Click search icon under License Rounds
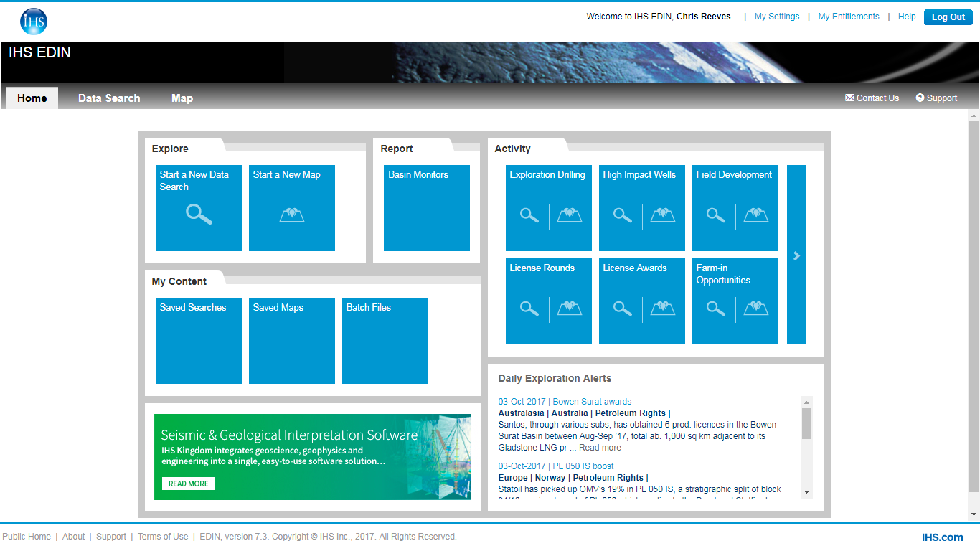This screenshot has height=551, width=980. [529, 309]
